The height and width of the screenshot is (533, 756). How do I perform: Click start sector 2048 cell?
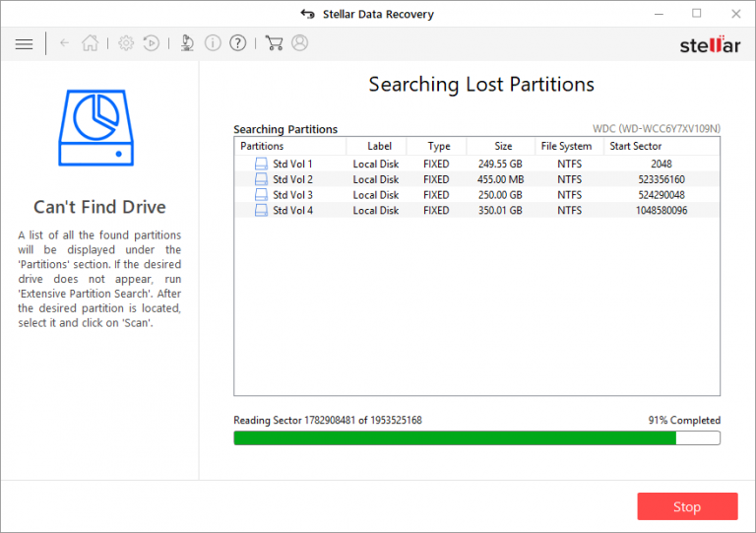661,164
